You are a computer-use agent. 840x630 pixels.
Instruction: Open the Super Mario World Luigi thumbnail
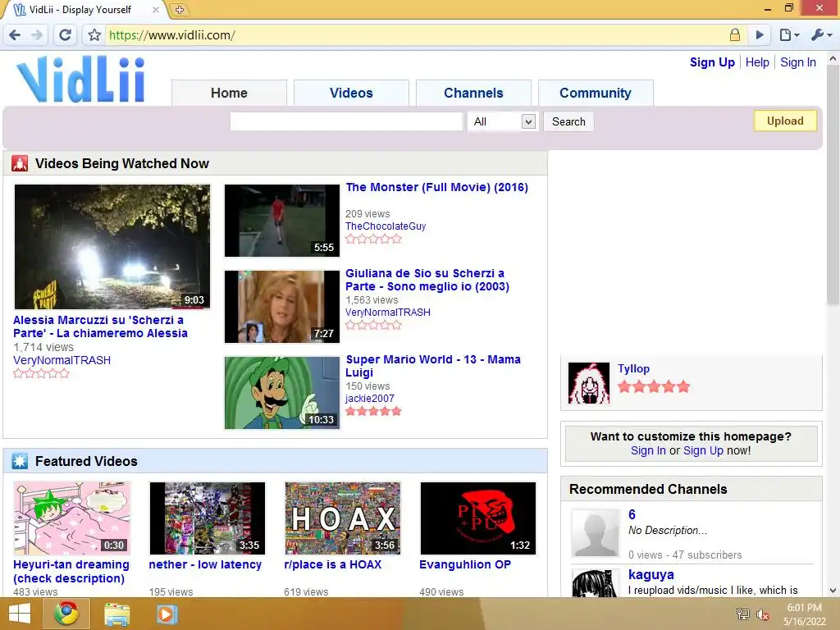(282, 393)
